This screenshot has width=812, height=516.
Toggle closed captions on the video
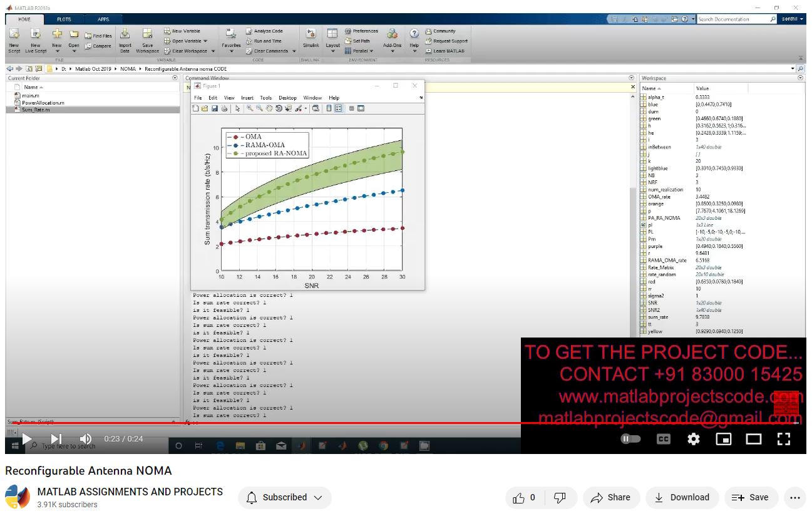pyautogui.click(x=663, y=439)
